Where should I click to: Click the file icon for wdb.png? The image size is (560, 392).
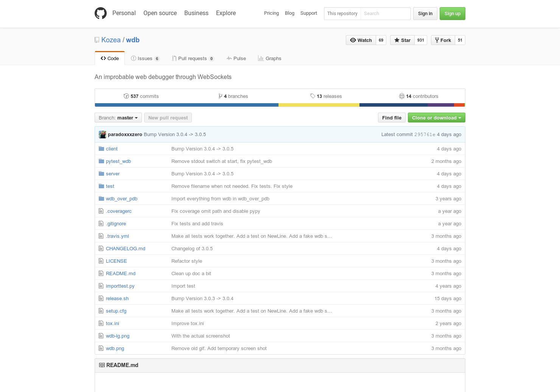[101, 348]
